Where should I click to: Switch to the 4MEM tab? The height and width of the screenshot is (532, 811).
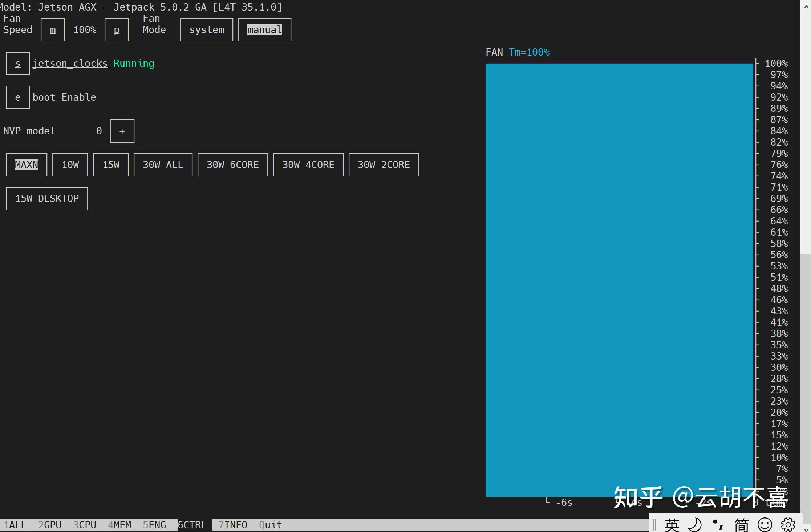[x=119, y=525]
